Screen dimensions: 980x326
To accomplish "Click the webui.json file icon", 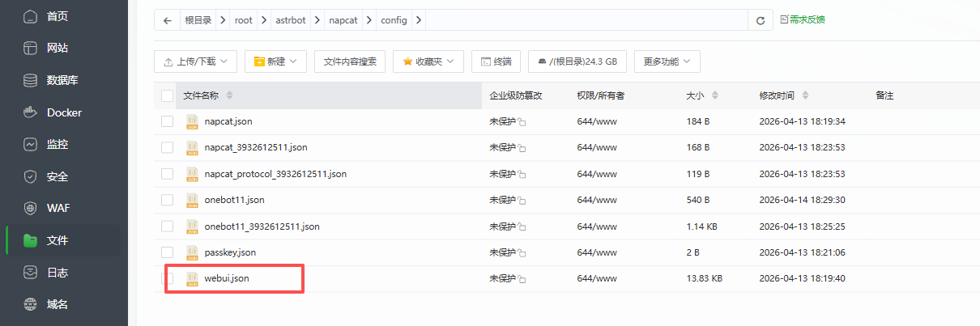I will [x=193, y=278].
